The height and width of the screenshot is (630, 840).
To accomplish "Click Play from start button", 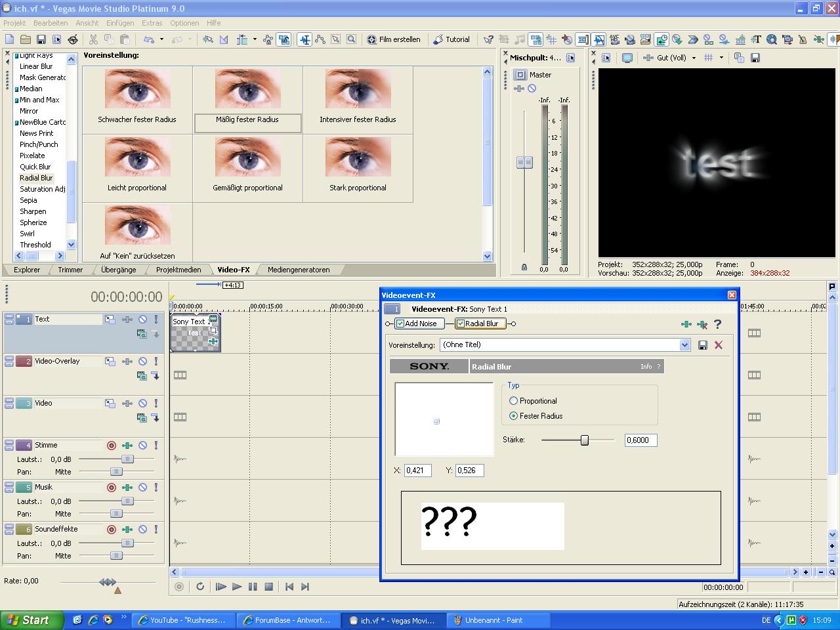I will [221, 587].
